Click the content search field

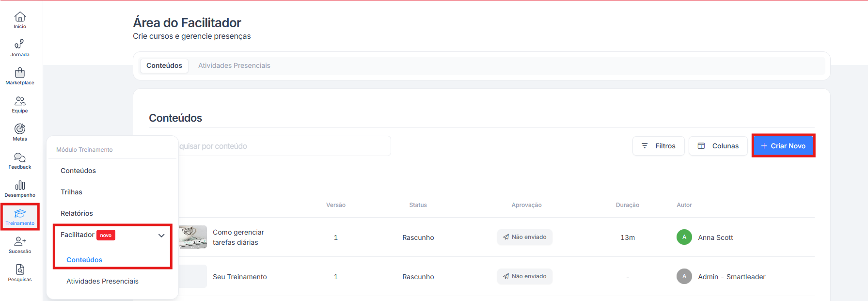point(284,146)
